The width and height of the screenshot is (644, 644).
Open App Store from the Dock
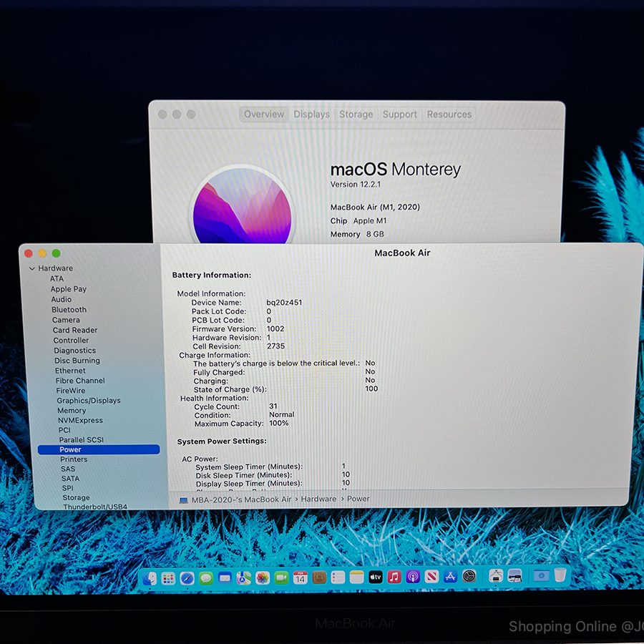(451, 577)
